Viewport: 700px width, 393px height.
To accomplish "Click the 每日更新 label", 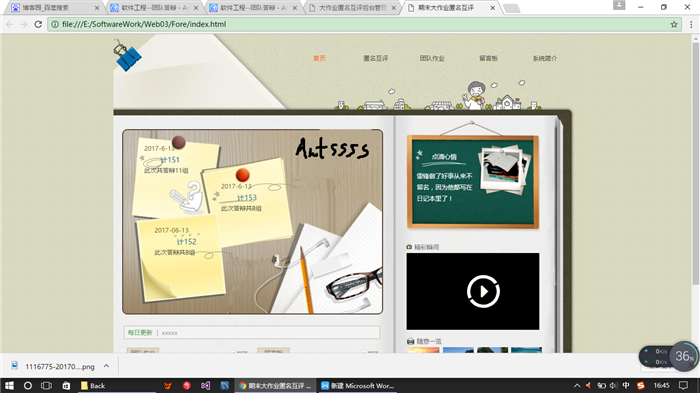I will pos(140,333).
